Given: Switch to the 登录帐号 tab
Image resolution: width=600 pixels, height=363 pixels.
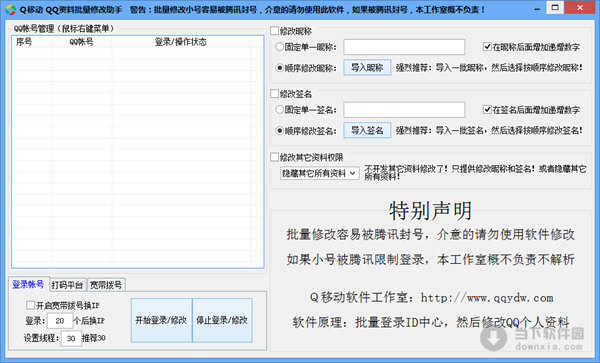Looking at the screenshot, I should 28,284.
